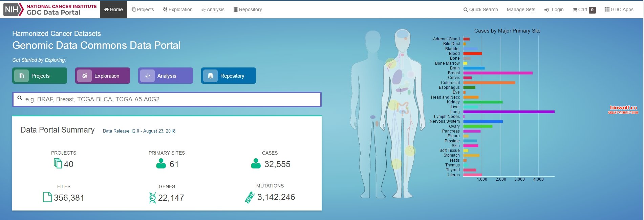This screenshot has width=644, height=220.
Task: Click the human body anatomy diagram
Action: click(x=388, y=114)
